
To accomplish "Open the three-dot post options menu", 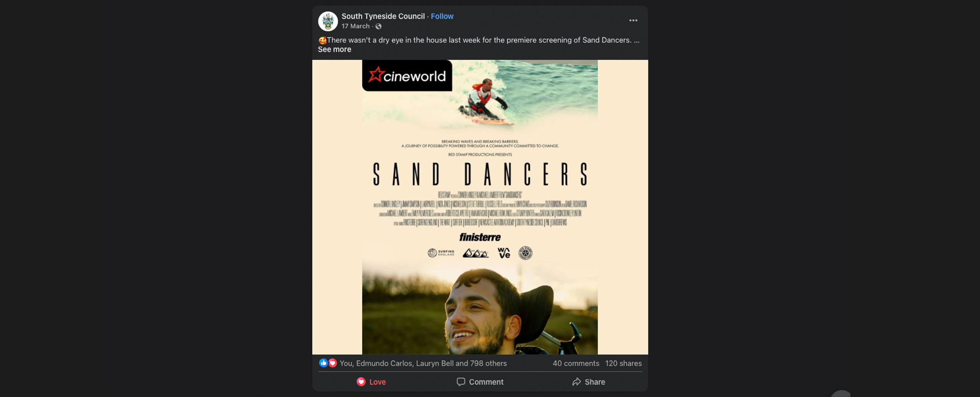I will tap(633, 20).
